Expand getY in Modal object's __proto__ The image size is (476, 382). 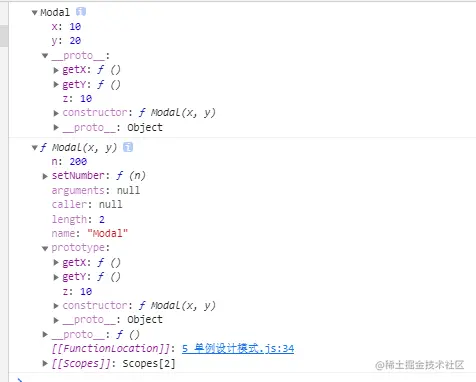(56, 84)
